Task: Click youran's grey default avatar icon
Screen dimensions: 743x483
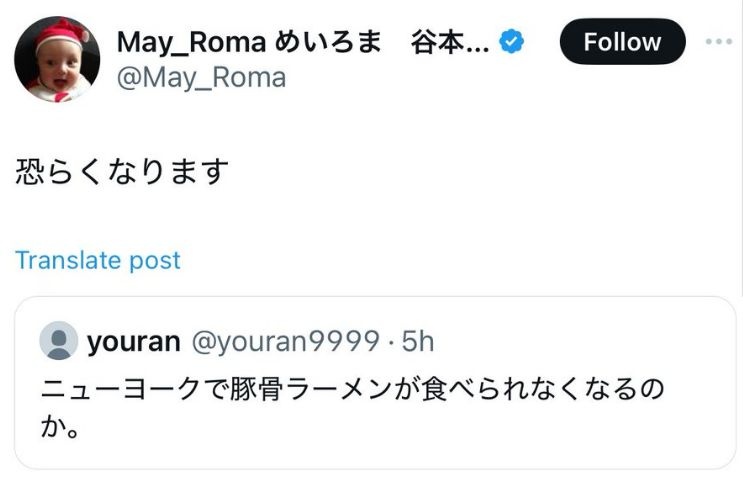Action: click(59, 342)
